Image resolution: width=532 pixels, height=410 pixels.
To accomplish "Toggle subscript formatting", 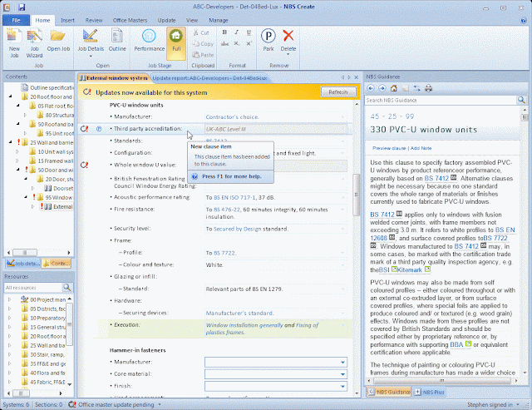I will 236,44.
